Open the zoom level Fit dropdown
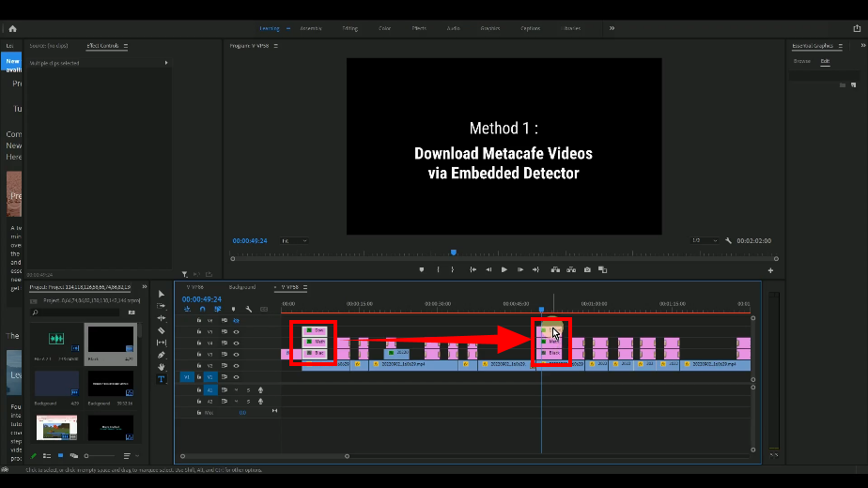 [x=294, y=240]
